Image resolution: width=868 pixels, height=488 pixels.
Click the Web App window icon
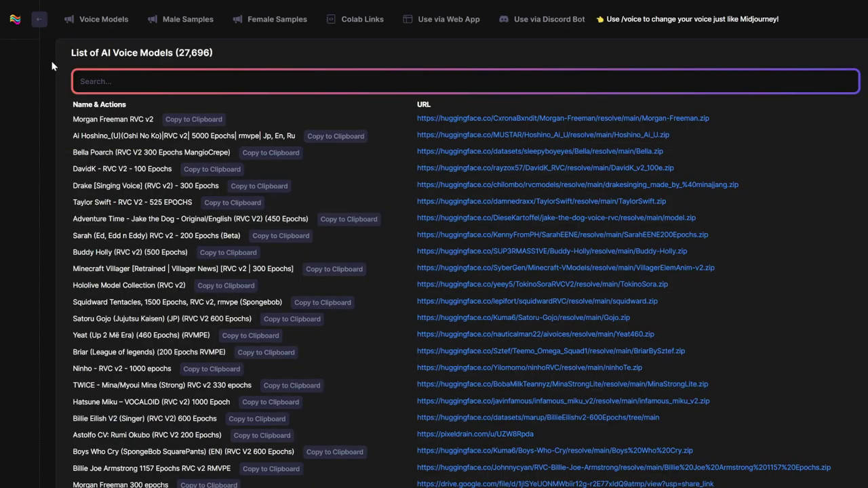pos(408,19)
